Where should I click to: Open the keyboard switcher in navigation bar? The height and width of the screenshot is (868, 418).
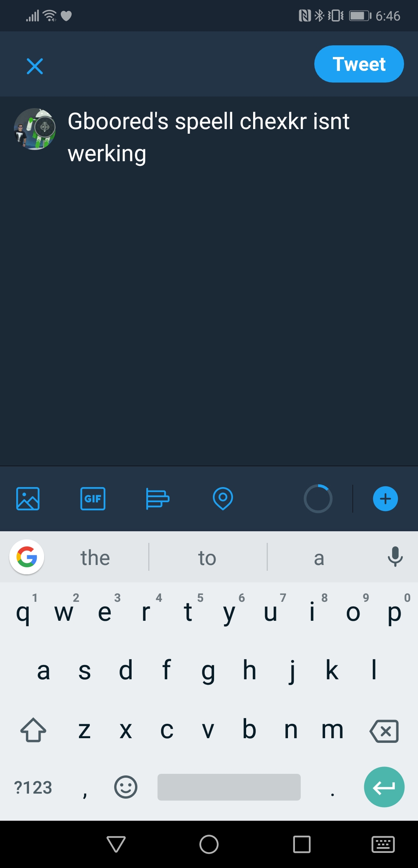383,844
